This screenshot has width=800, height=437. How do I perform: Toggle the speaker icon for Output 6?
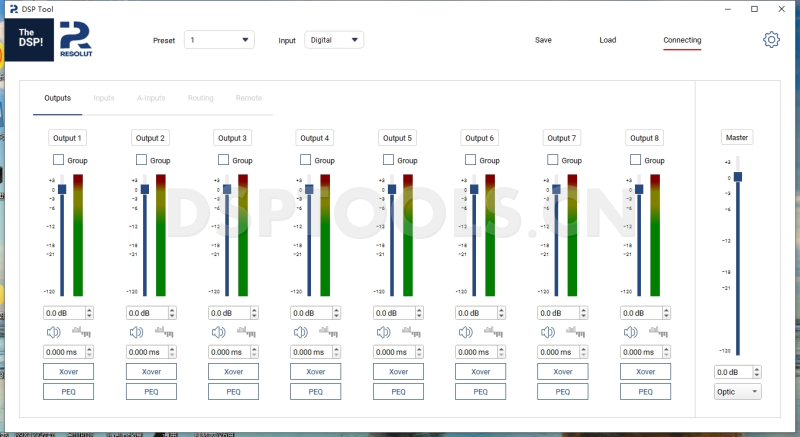click(x=464, y=332)
